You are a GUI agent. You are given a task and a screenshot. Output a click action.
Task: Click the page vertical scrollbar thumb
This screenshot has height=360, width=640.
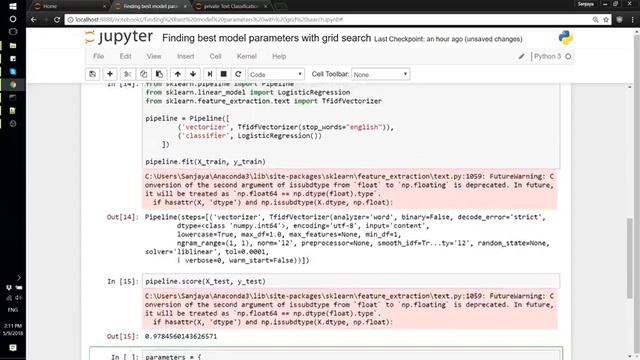[630, 258]
